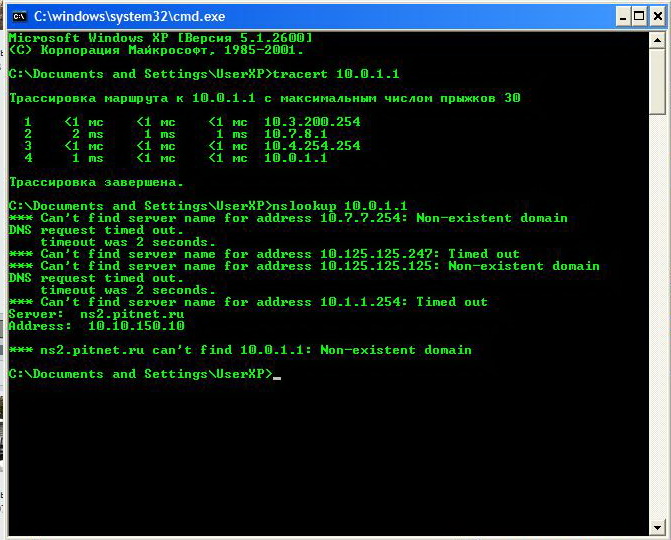The height and width of the screenshot is (540, 671).
Task: Click the empty scrollbar track below thumb
Action: coord(657,320)
